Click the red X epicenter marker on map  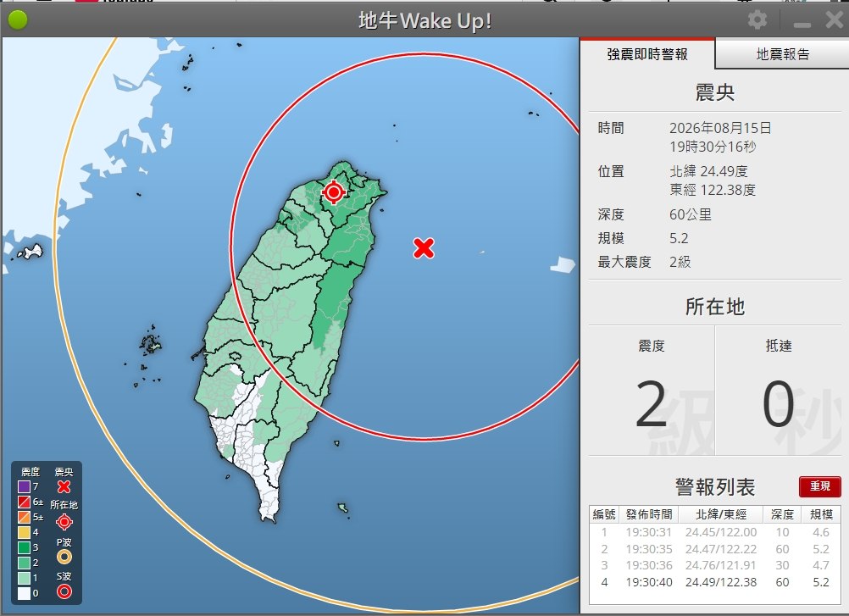click(x=424, y=248)
